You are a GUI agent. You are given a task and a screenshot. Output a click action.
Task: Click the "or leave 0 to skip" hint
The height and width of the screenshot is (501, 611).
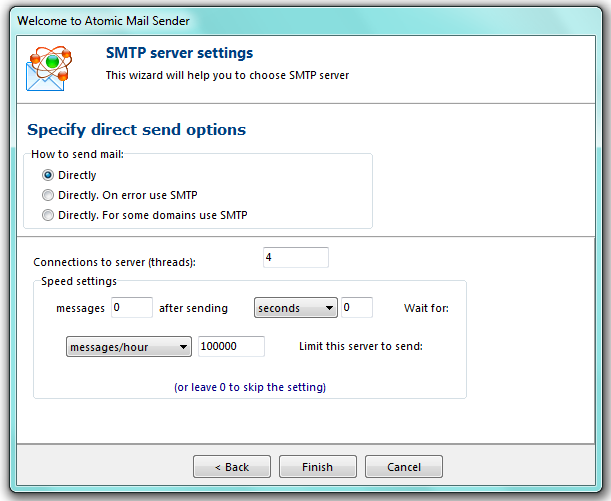(x=250, y=387)
